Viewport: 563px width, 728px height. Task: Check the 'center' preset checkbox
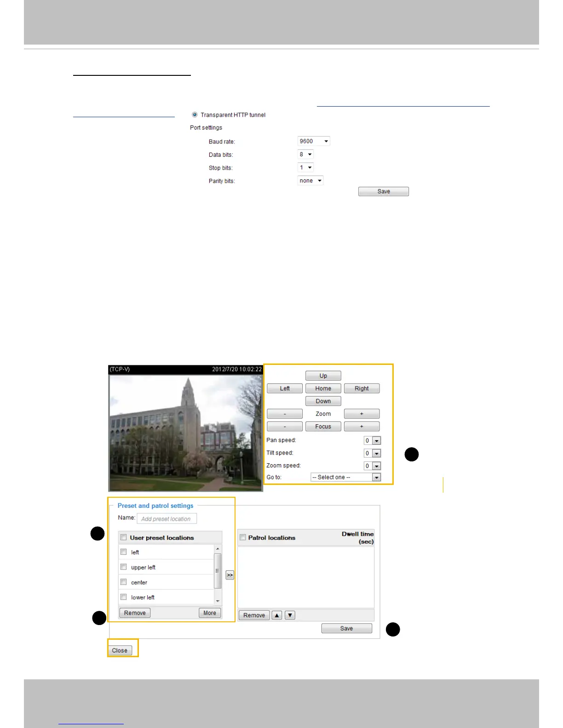point(123,582)
